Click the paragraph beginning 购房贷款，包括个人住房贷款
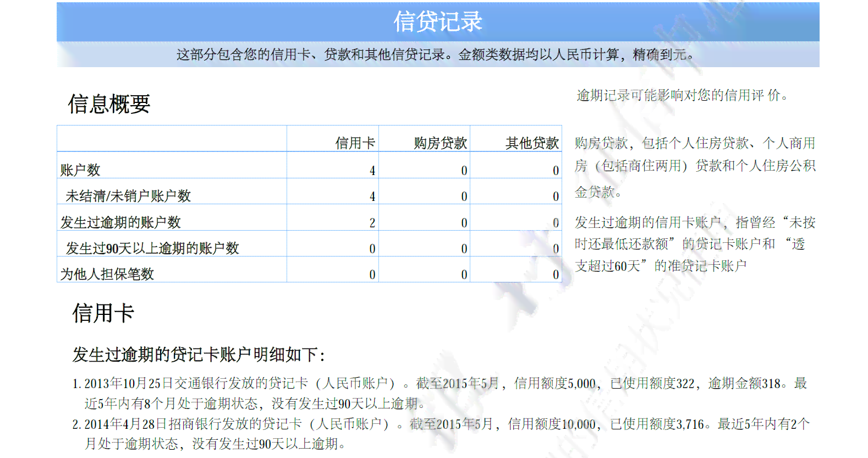 point(695,167)
